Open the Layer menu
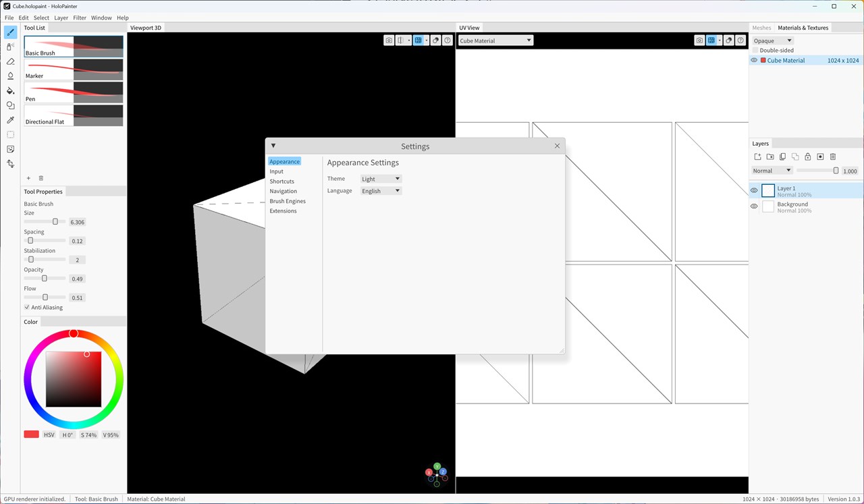864x504 pixels. tap(61, 18)
